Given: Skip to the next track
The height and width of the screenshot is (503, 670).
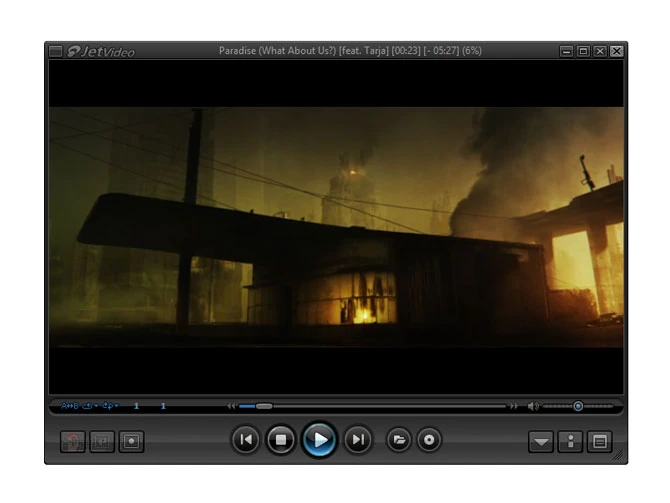Looking at the screenshot, I should coord(358,440).
